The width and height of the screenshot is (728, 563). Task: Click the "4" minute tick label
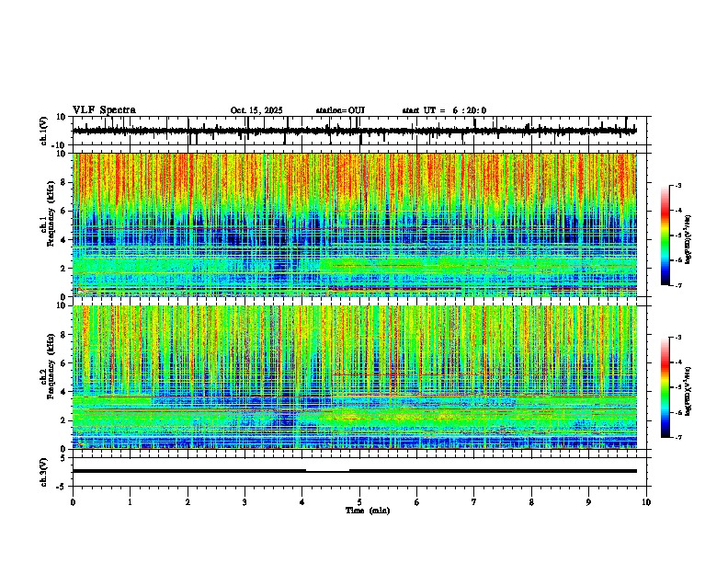[x=302, y=502]
